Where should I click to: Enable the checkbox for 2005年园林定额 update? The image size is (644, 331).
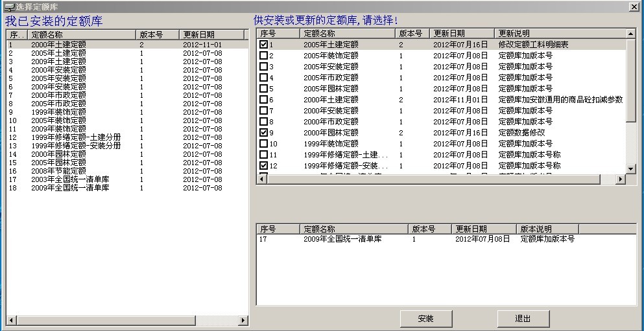pos(263,89)
